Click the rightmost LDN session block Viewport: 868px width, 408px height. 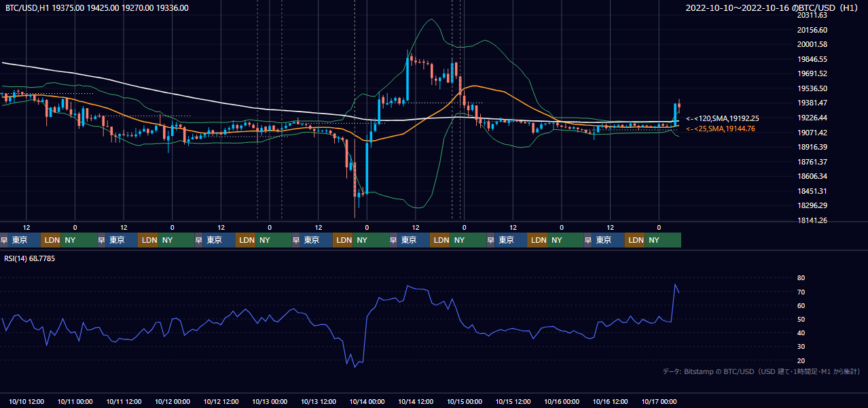pos(635,240)
